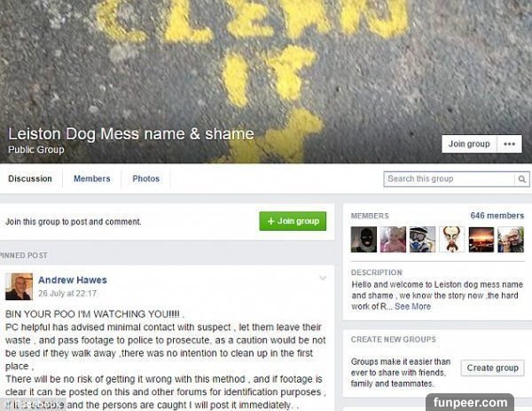Screen dimensions: 532x411
Task: Expand the pinned post chevron menu
Action: click(323, 279)
